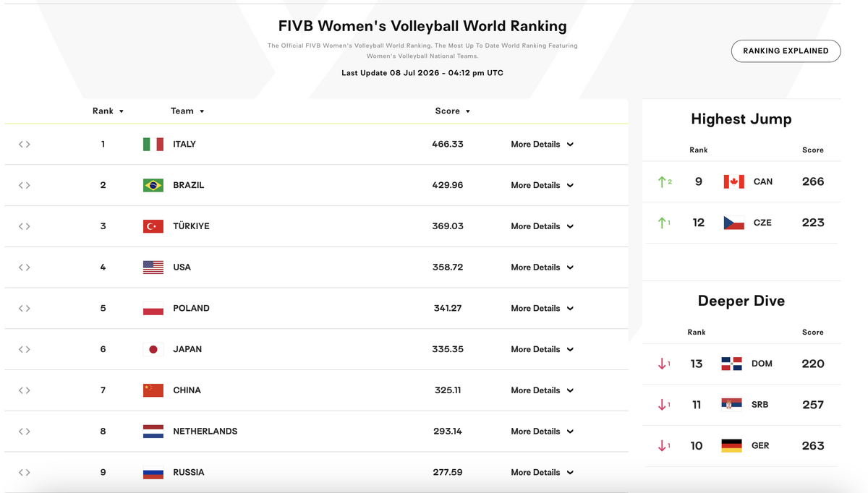Click the Czech flag next to CZE
Viewport: 868px width, 493px height.
click(734, 223)
